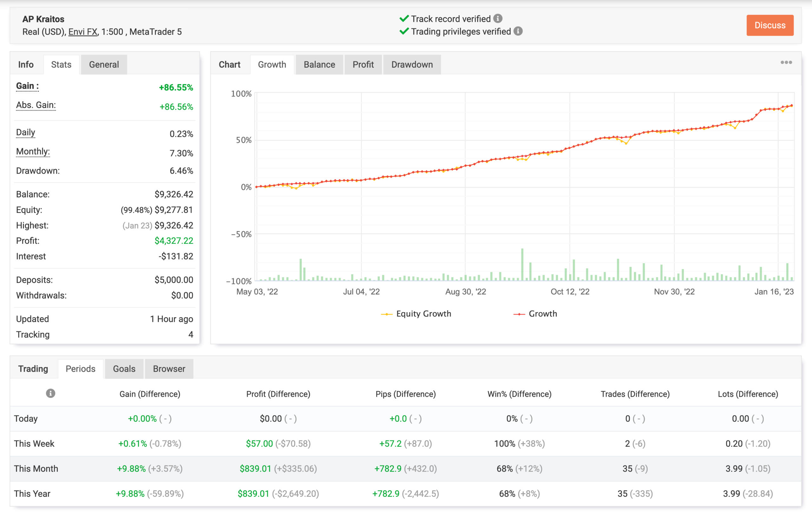The width and height of the screenshot is (812, 516).
Task: Open the Goals trading tab
Action: (x=124, y=369)
